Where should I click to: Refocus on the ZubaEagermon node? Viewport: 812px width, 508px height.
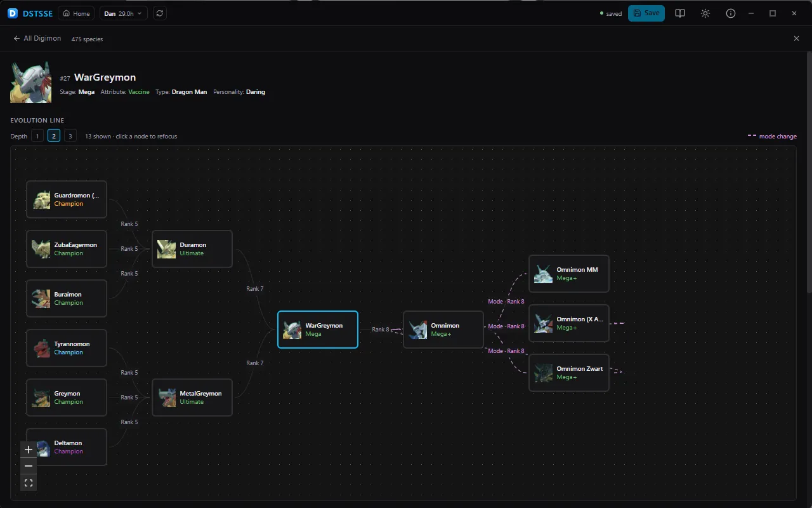point(67,249)
